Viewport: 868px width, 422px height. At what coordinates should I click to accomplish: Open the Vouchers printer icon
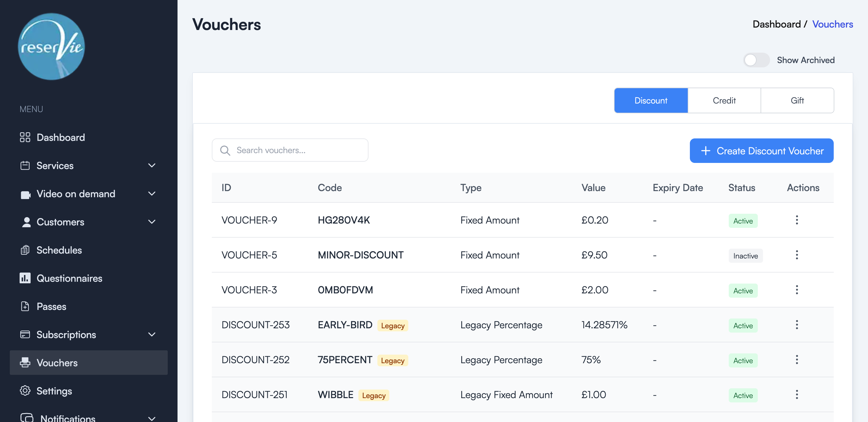click(25, 363)
